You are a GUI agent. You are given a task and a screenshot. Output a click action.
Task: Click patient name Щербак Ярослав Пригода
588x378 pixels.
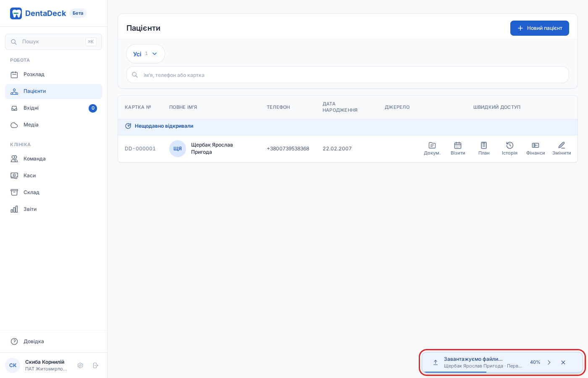[212, 148]
